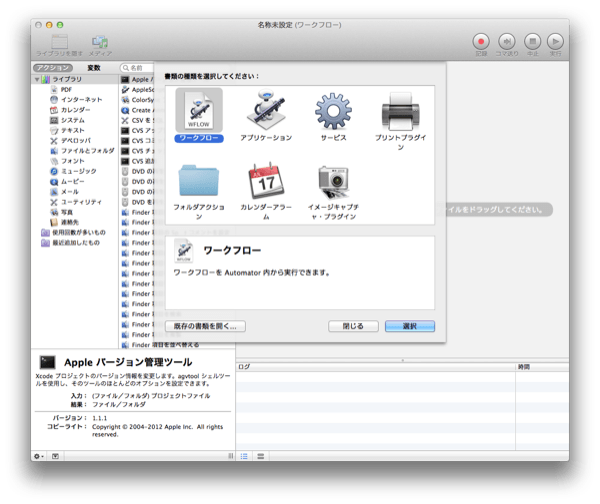Select ムービー category in library
The image size is (600, 504).
[x=73, y=181]
